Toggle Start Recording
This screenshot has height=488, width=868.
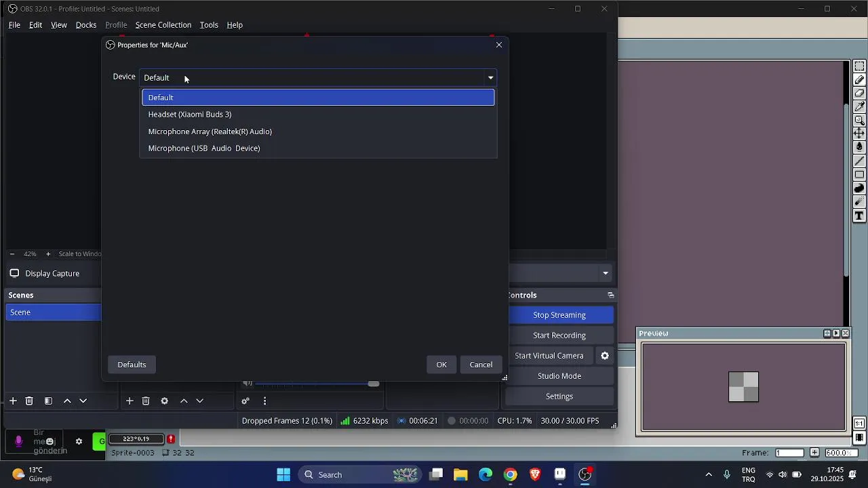tap(559, 335)
